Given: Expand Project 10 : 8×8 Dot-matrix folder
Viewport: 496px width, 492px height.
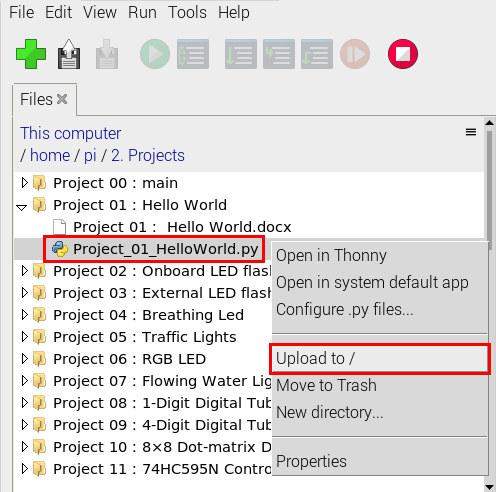Looking at the screenshot, I should click(x=24, y=447).
